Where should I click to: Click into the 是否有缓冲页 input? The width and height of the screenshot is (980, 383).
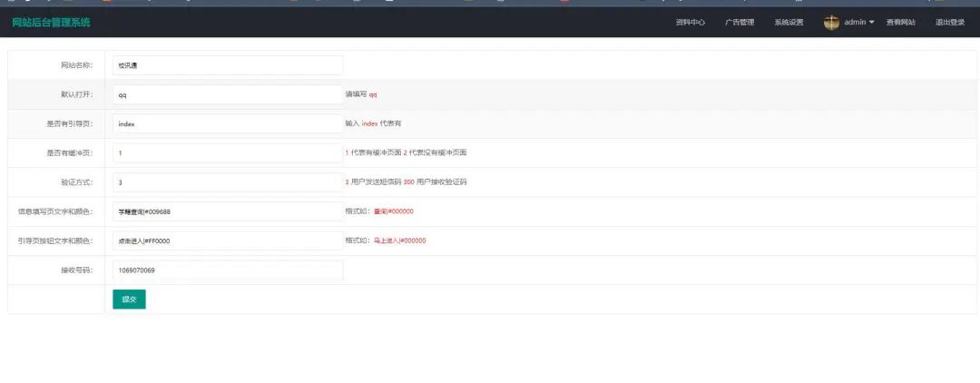point(228,153)
